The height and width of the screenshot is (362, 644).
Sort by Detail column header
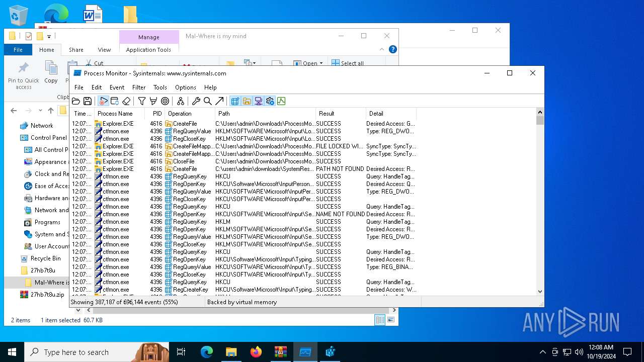point(391,114)
